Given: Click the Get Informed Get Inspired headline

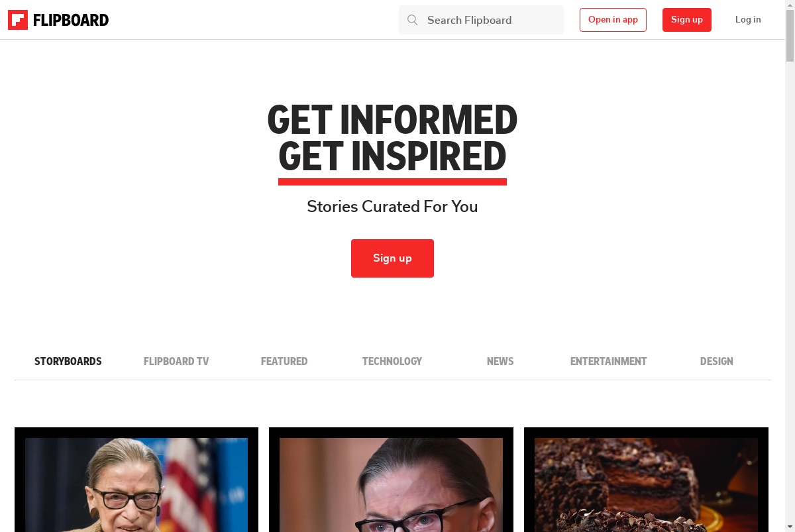Looking at the screenshot, I should point(392,138).
